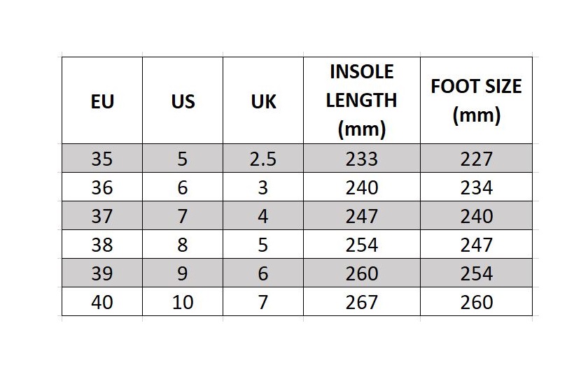The width and height of the screenshot is (588, 379).
Task: Click the US size 10 cell
Action: pyautogui.click(x=183, y=301)
